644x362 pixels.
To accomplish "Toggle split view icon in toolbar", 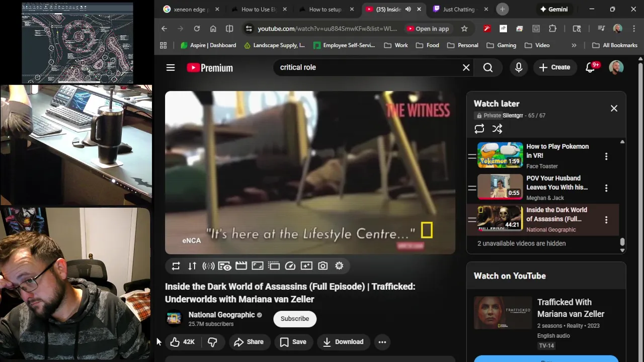I will point(229,29).
